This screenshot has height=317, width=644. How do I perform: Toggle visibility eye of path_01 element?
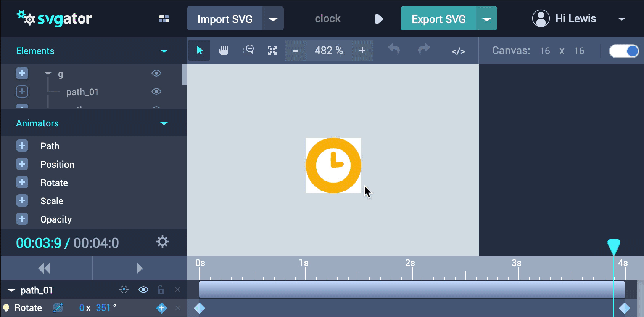(156, 91)
